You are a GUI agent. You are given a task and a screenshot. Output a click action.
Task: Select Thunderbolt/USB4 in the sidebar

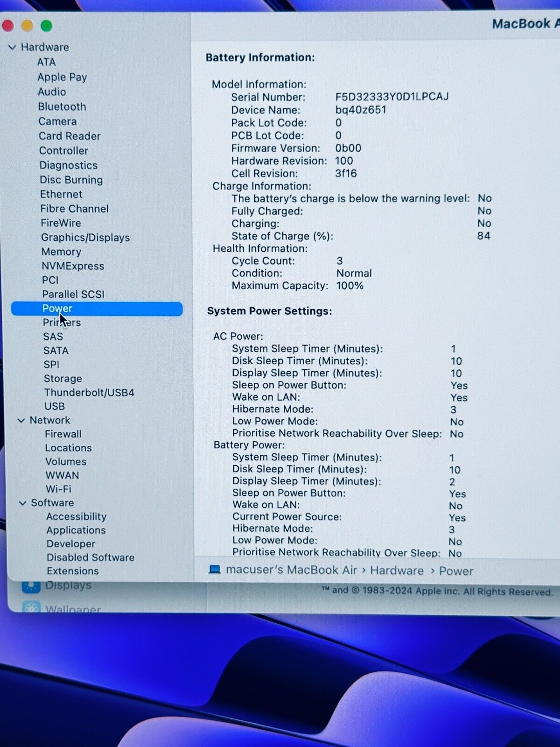89,393
